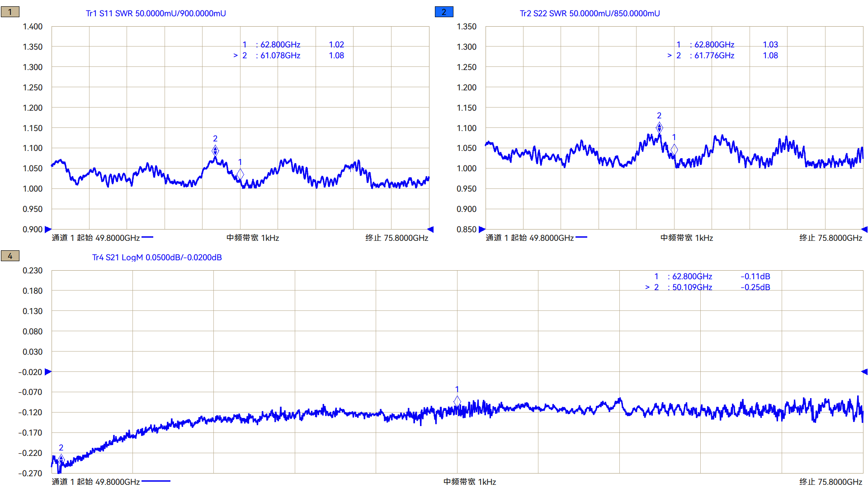The image size is (868, 488).
Task: Click marker 2 readout 50.109GHz in S21 window
Action: click(x=692, y=287)
